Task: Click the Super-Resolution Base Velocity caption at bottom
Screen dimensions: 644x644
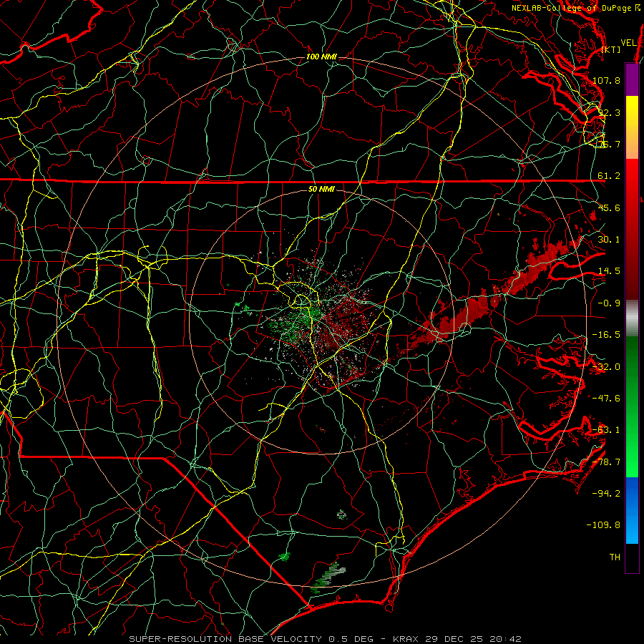Action: pyautogui.click(x=326, y=639)
